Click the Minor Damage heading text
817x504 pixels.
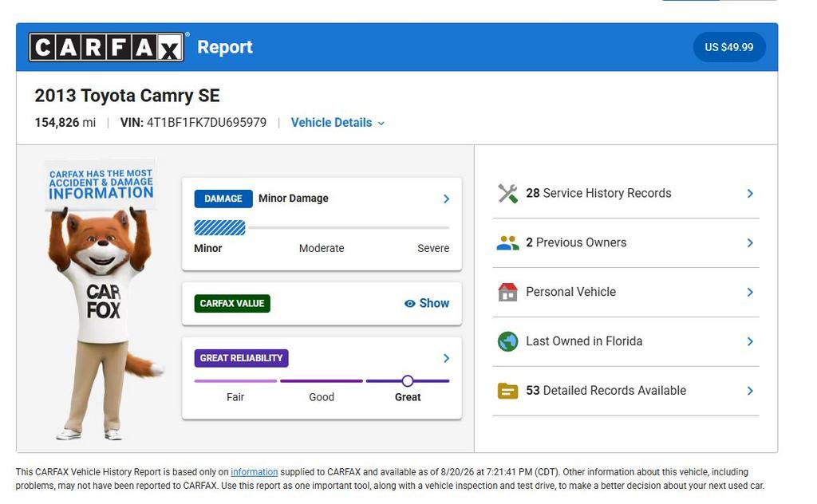tap(294, 199)
